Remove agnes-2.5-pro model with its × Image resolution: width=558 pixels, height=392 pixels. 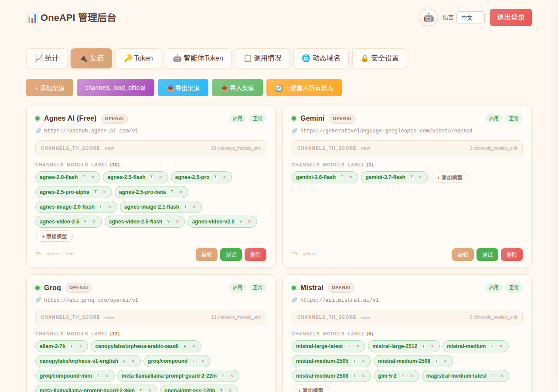pos(225,177)
